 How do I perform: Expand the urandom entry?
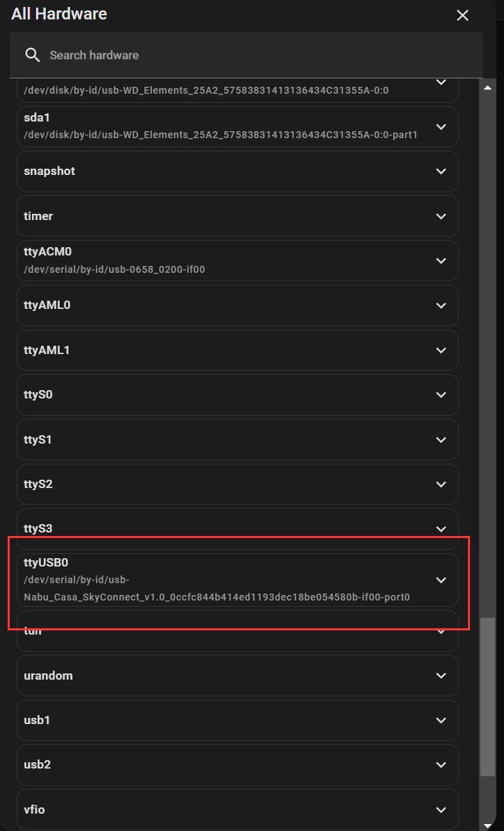[441, 675]
